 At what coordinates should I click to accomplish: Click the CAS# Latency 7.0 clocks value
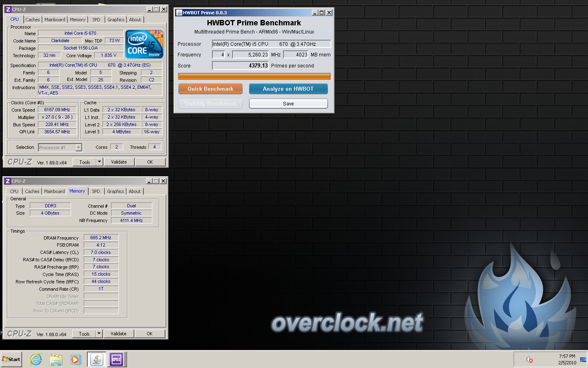coord(101,252)
